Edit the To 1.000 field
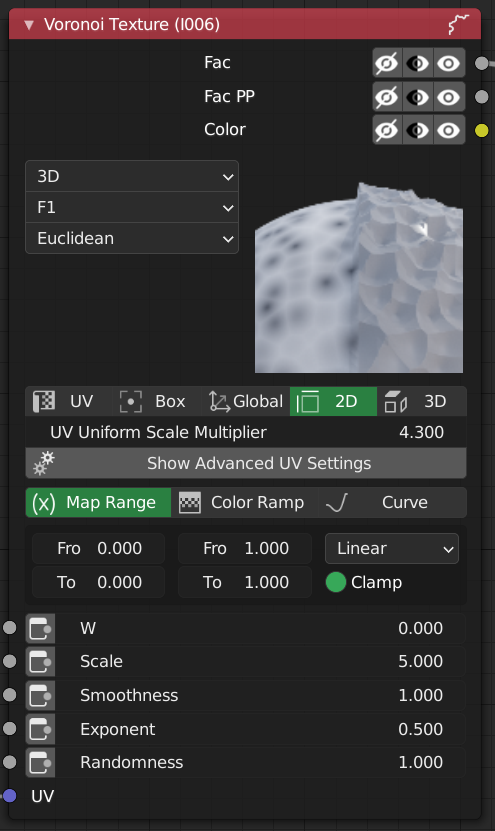 (245, 582)
